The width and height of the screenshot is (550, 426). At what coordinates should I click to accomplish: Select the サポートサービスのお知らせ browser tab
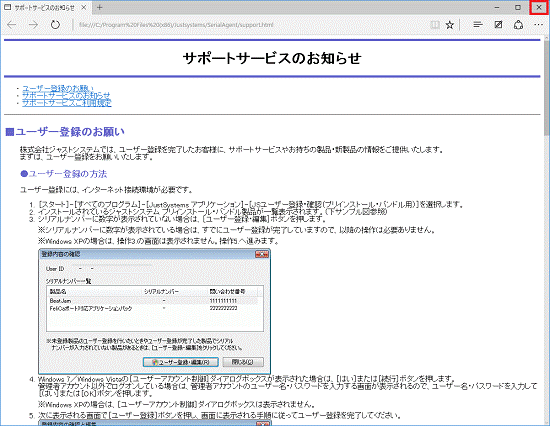46,8
